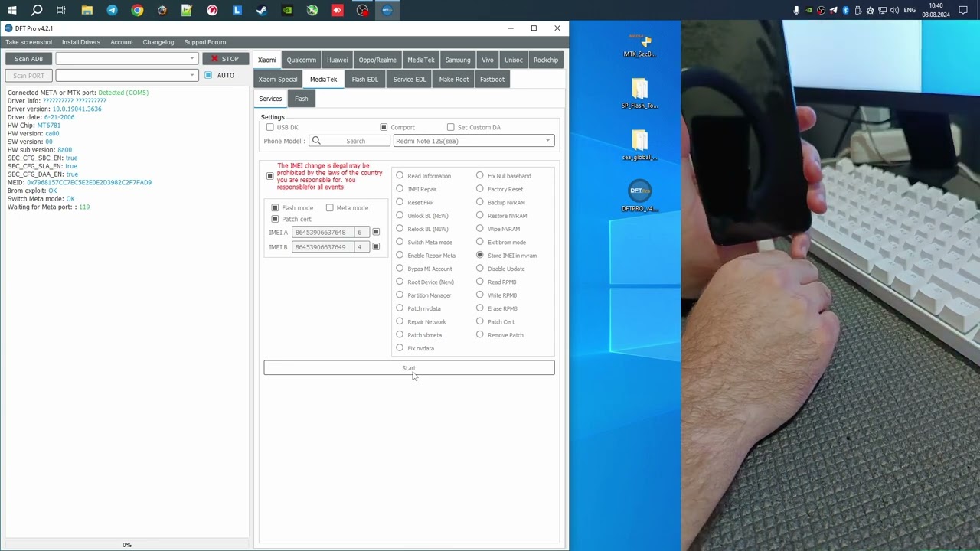
Task: Launch Google Chrome from taskbar
Action: click(137, 10)
